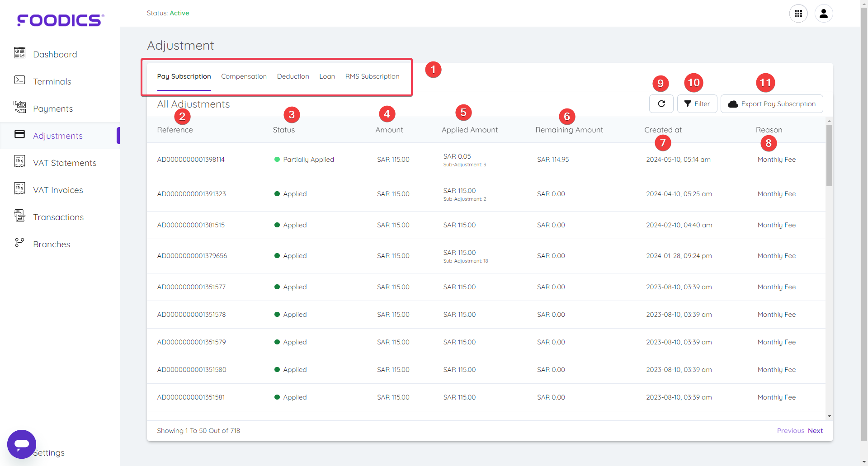Open the Filter options
Image resolution: width=868 pixels, height=466 pixels.
tap(697, 104)
